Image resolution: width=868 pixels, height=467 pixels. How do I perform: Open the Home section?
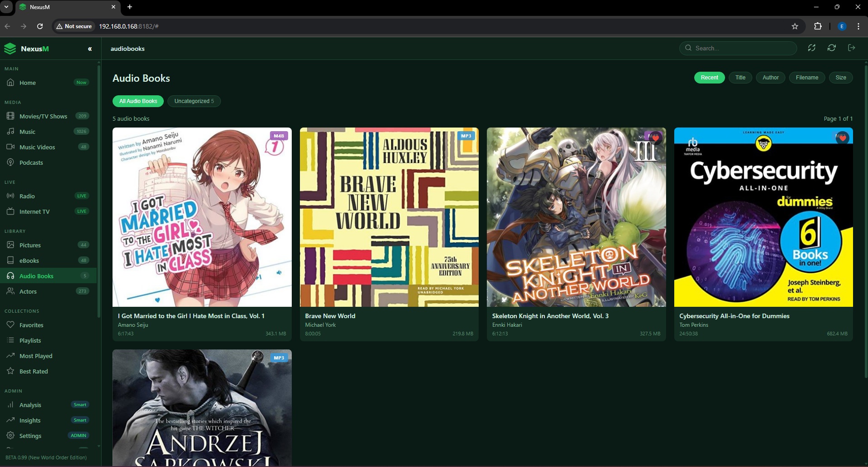pos(27,83)
